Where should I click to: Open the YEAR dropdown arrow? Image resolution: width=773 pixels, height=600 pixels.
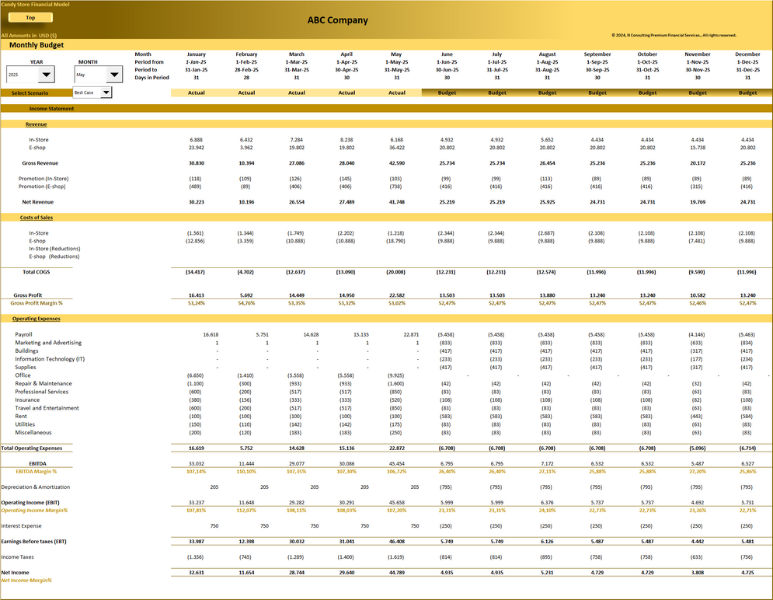pyautogui.click(x=46, y=74)
